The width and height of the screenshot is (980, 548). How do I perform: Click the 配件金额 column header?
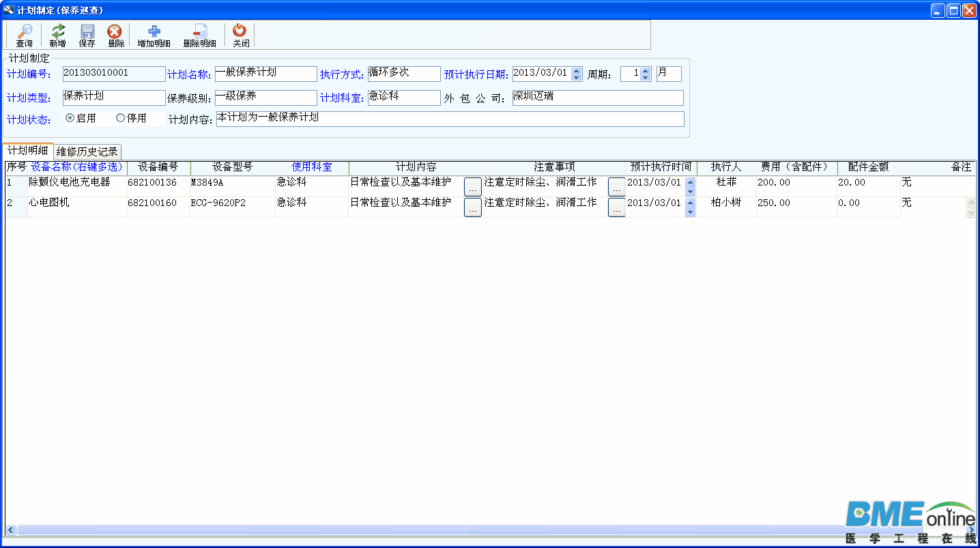(x=869, y=167)
